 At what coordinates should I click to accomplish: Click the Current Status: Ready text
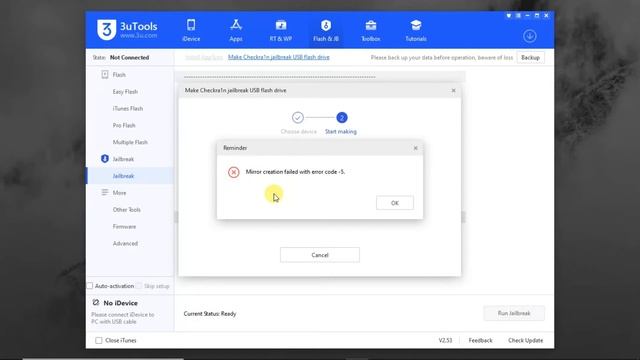(210, 313)
